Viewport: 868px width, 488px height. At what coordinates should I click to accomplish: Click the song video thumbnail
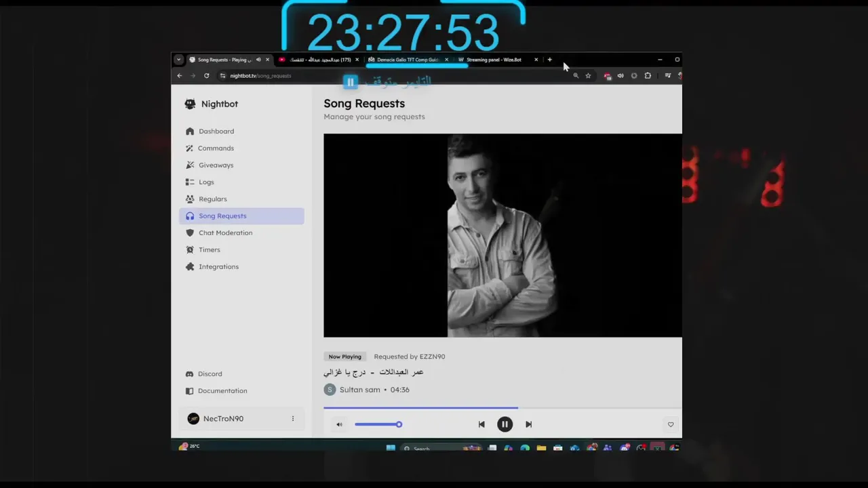pos(502,235)
